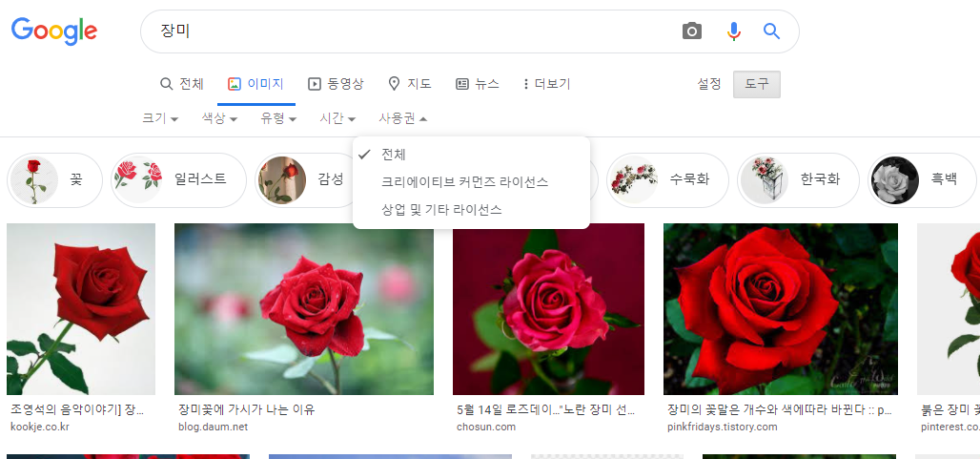Start voice search with microphone icon

pyautogui.click(x=734, y=31)
